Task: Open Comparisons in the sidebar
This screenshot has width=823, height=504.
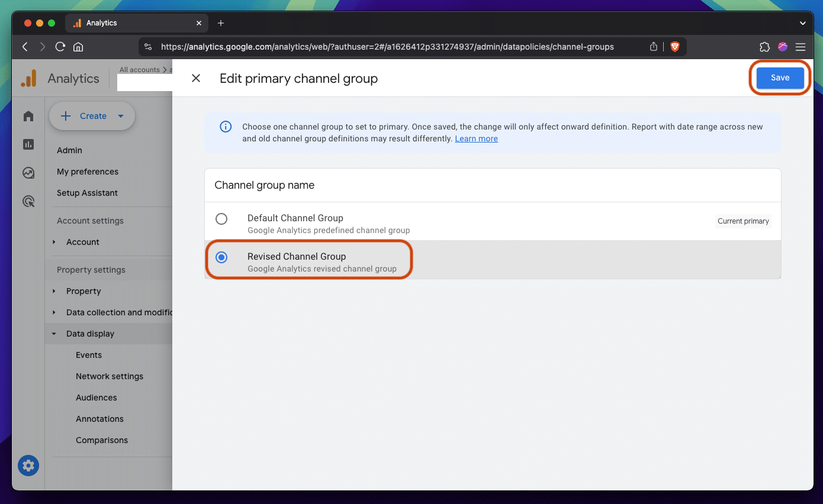Action: coord(102,440)
